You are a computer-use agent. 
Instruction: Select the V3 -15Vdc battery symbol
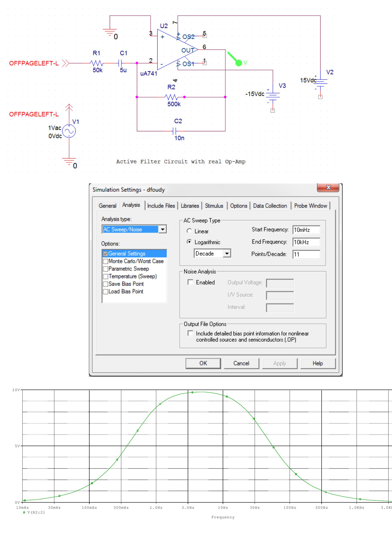(273, 96)
